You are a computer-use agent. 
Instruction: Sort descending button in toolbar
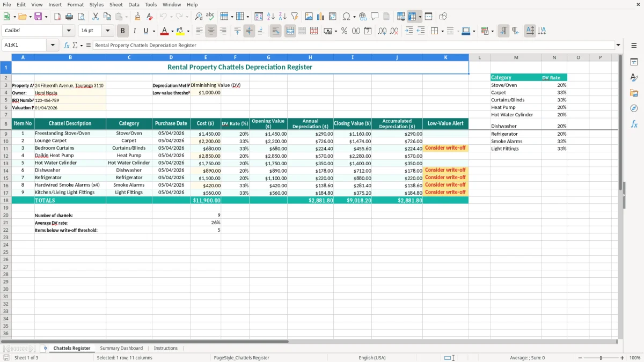[x=283, y=17]
